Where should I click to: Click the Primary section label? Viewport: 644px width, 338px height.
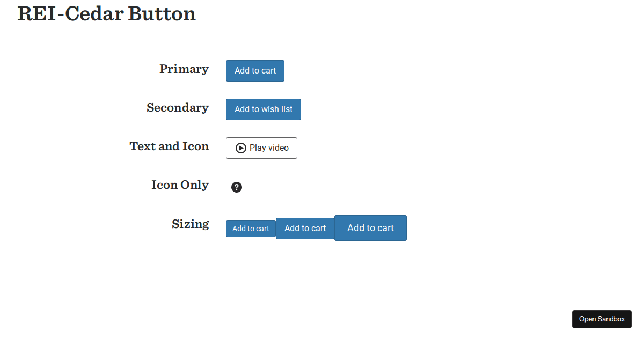[184, 69]
